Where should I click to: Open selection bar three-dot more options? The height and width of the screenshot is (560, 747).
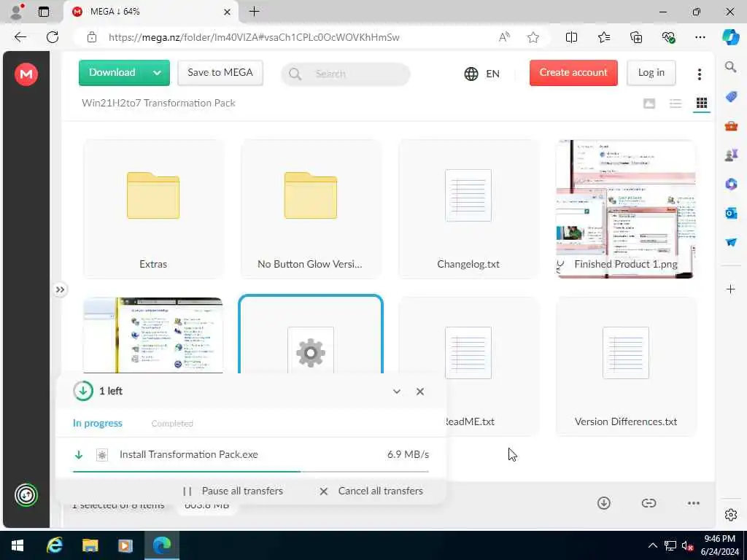(x=694, y=503)
